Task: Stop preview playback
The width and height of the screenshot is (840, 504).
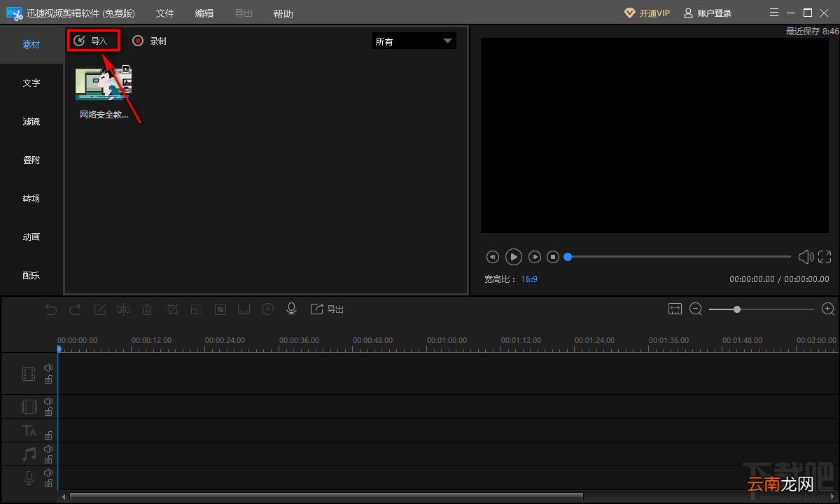Action: 553,257
